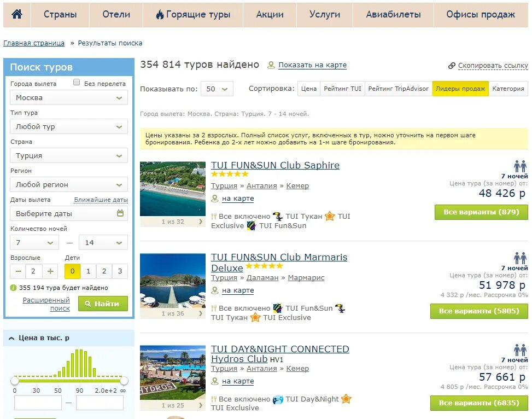
Task: Click TUI Exclusive star icon in Hydros row
Action: coord(346,399)
